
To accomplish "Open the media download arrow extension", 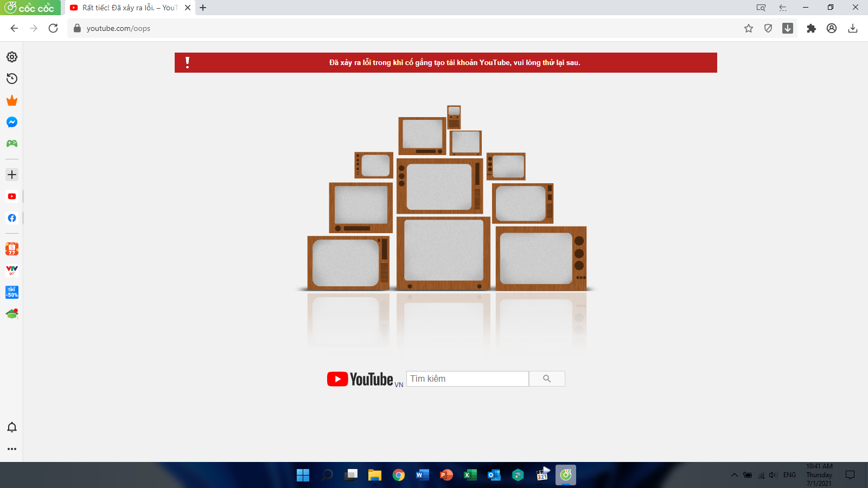I will point(788,28).
